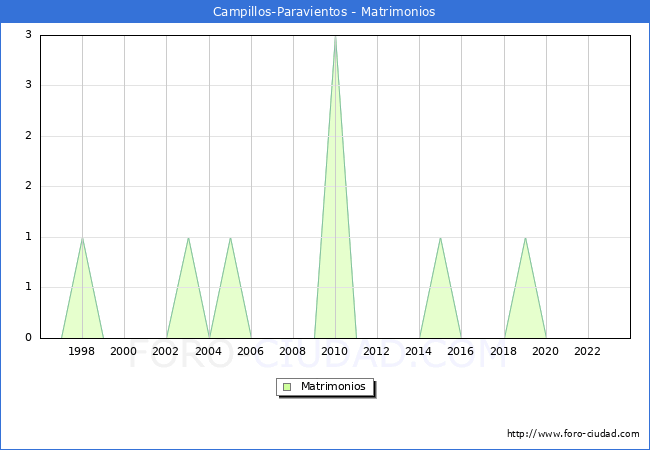This screenshot has width=650, height=450.
Task: Click the 2022 x-axis label
Action: 588,351
